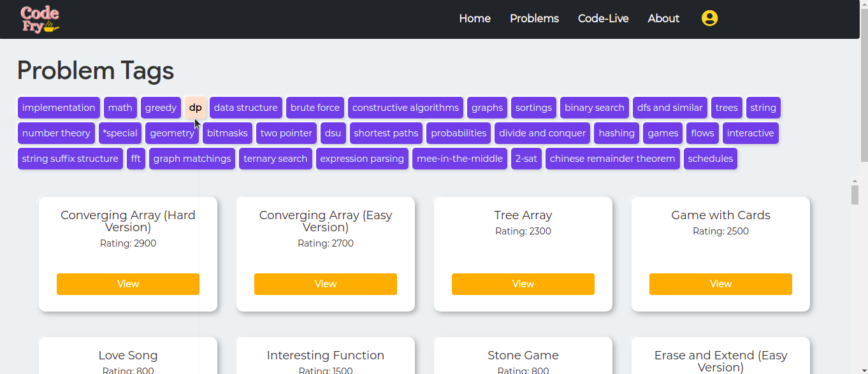Pick the bitmasks tag
Image resolution: width=868 pixels, height=374 pixels.
[228, 133]
